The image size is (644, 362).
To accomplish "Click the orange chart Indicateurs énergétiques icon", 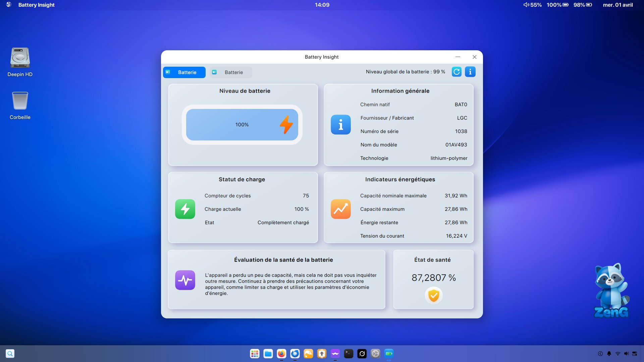I will click(x=341, y=209).
